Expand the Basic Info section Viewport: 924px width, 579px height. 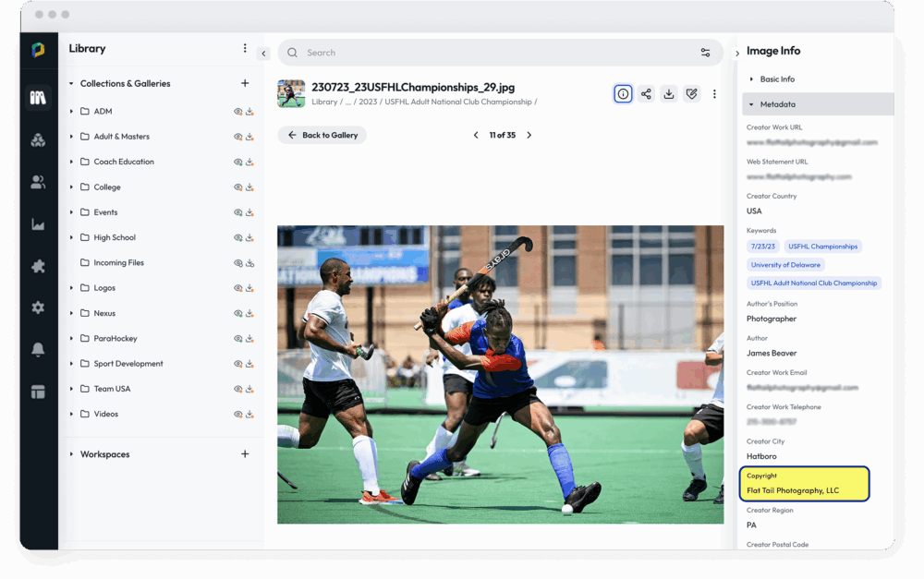tap(776, 79)
